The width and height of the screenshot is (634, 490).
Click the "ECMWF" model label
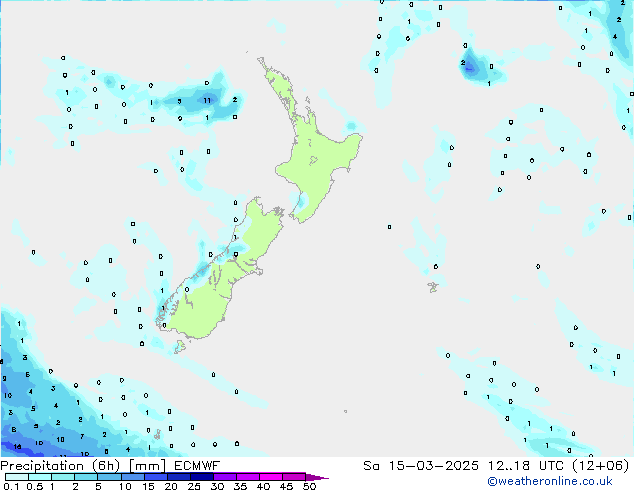197,466
